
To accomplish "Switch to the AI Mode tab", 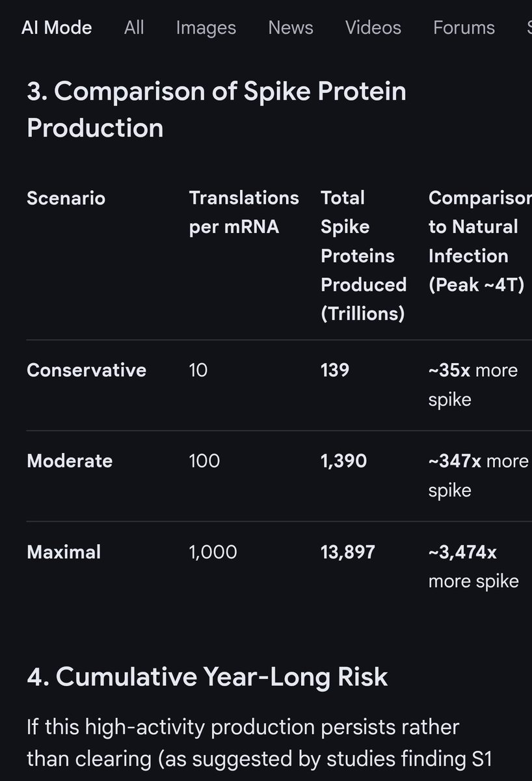I will [57, 28].
